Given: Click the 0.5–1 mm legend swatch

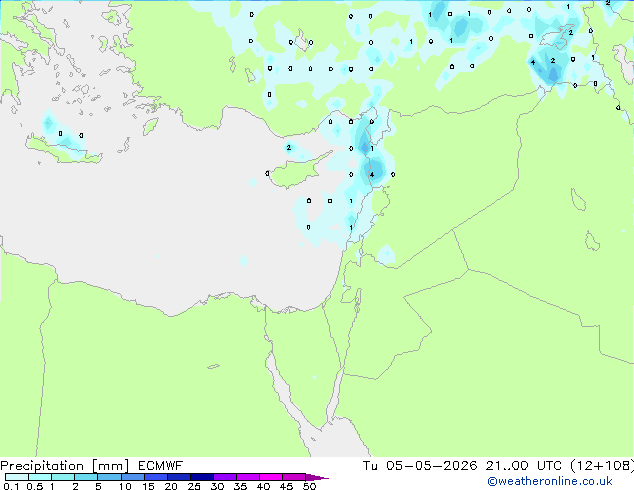Looking at the screenshot, I should [x=40, y=477].
